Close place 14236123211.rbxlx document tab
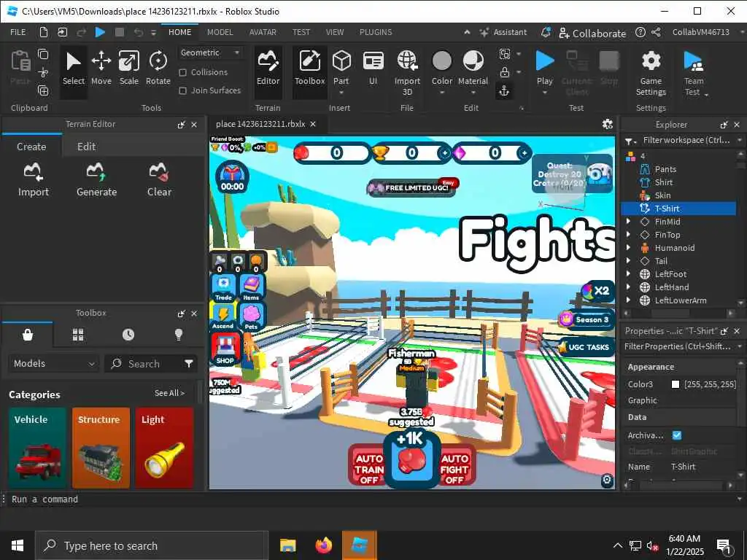The image size is (747, 560). [313, 124]
